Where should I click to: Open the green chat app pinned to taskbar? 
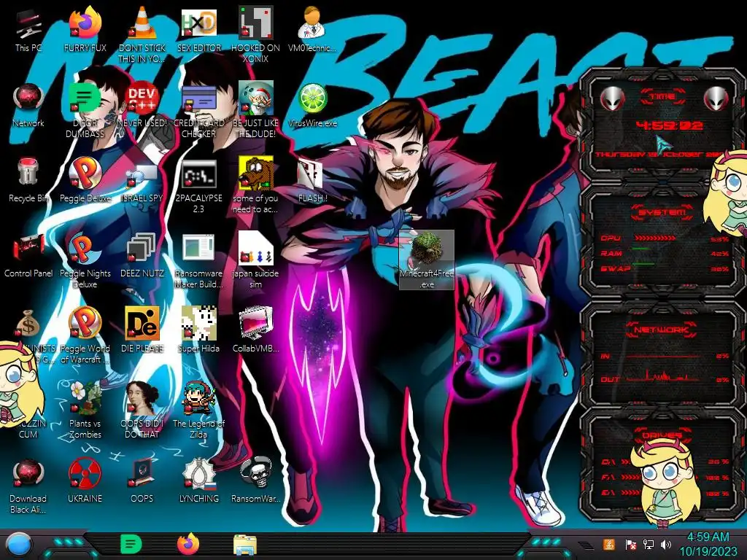click(x=131, y=544)
